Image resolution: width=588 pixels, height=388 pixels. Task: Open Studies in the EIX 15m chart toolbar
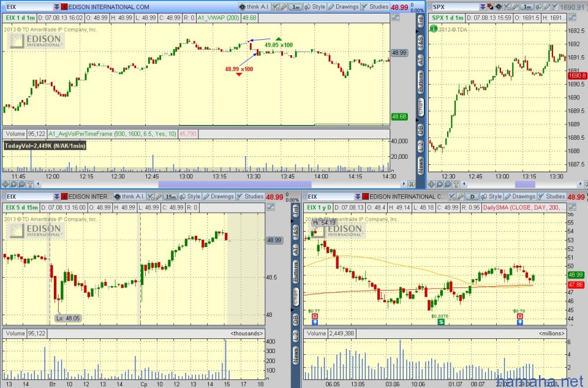coord(250,197)
